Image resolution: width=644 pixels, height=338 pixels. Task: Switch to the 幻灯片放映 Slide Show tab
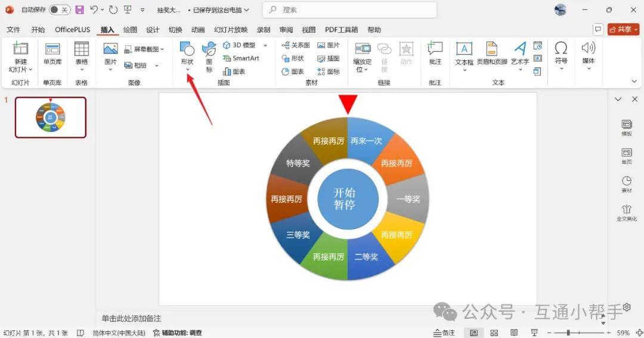(230, 30)
